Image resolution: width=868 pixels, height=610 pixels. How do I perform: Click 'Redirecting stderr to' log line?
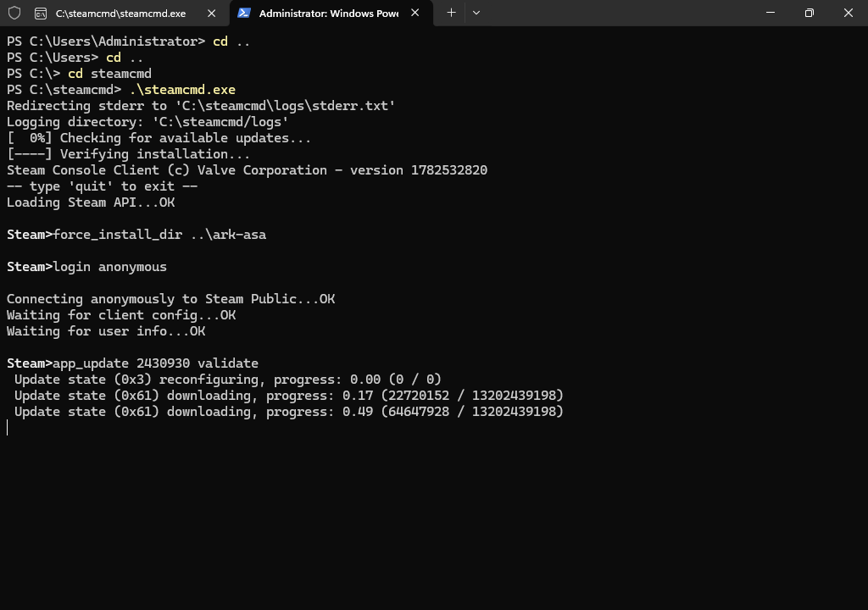201,106
